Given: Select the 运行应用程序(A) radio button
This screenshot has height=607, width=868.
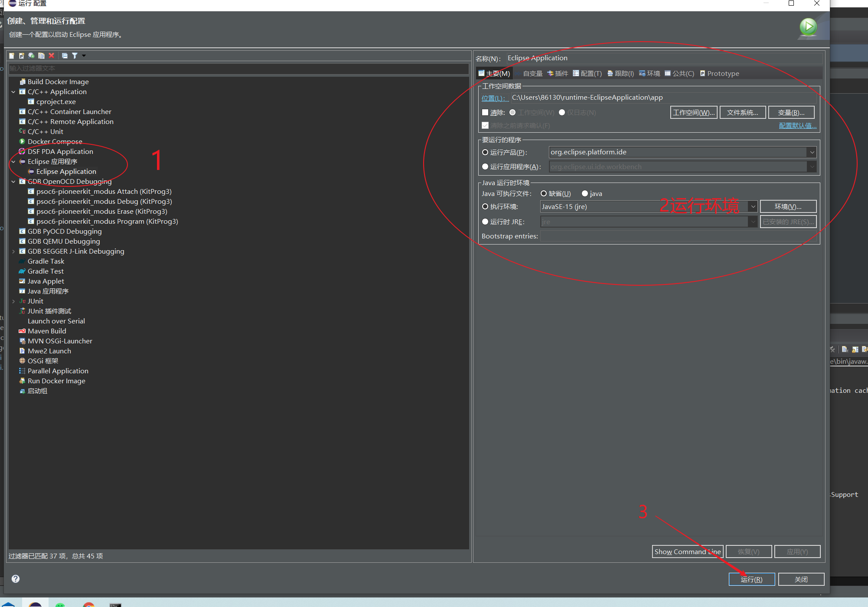Looking at the screenshot, I should (x=485, y=166).
